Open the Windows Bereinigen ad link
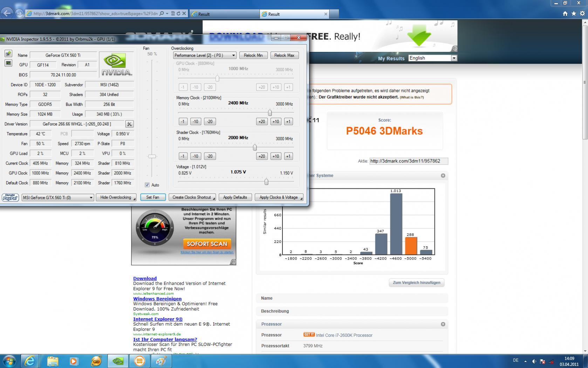Viewport: 588px width, 368px height. click(x=157, y=299)
